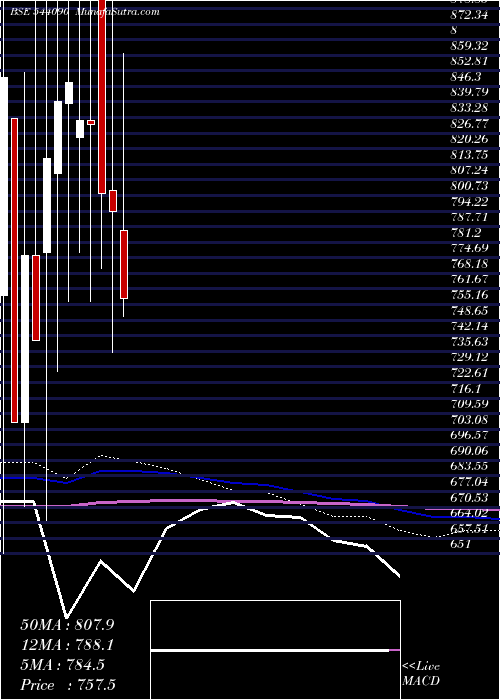Click the 859.32 price axis label
The width and height of the screenshot is (500, 700).
point(468,46)
